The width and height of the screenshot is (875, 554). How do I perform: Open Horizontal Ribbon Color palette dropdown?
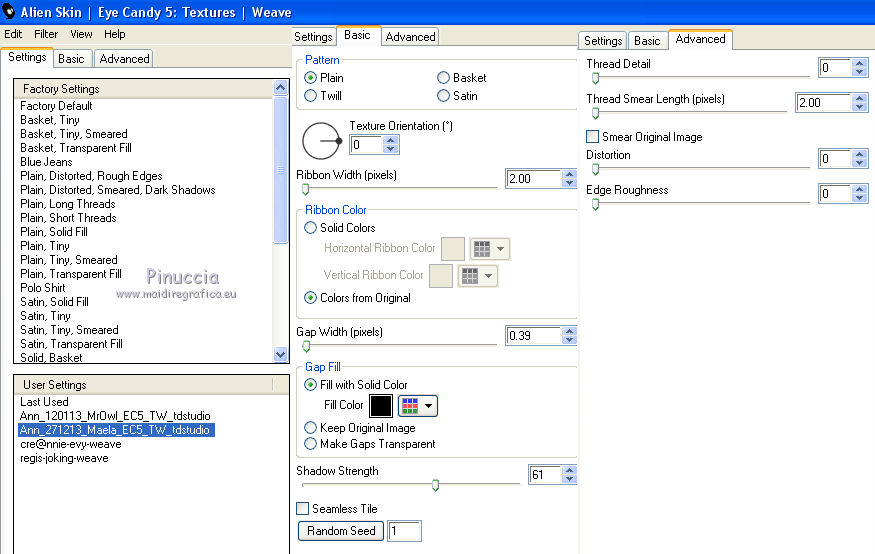pos(489,249)
